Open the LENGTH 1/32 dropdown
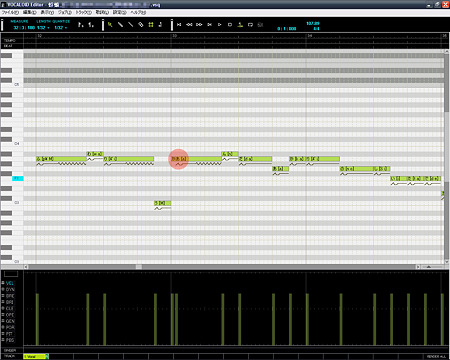This screenshot has width=450, height=360. [x=43, y=28]
